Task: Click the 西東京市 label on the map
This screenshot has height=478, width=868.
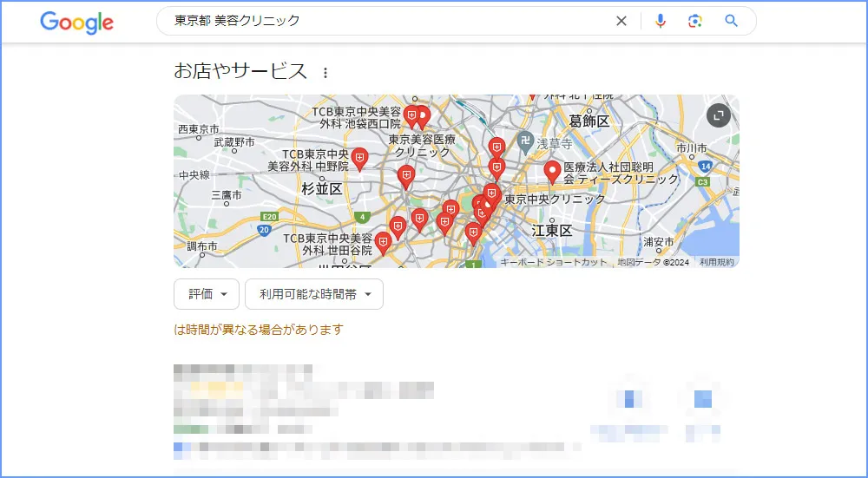Action: 199,129
